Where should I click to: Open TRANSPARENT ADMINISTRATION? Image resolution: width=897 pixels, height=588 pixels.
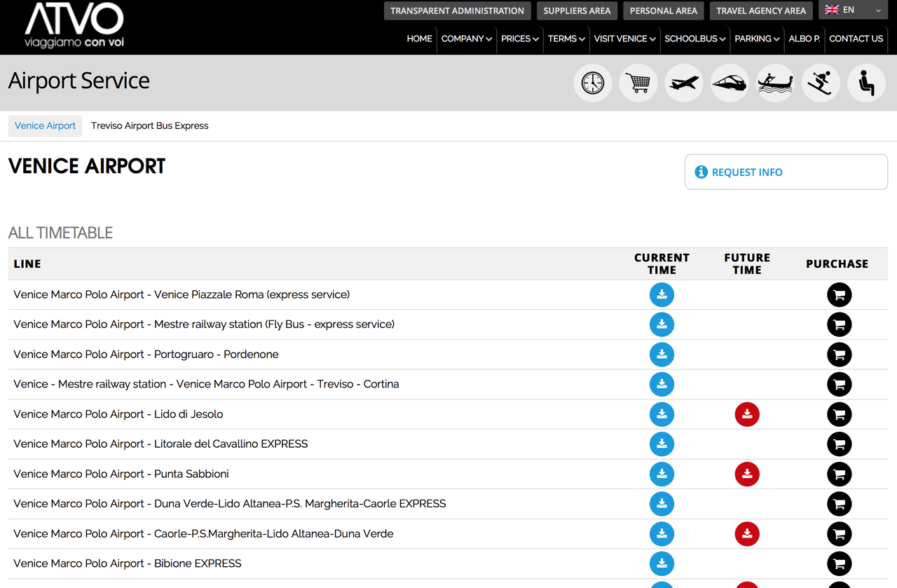(x=457, y=11)
